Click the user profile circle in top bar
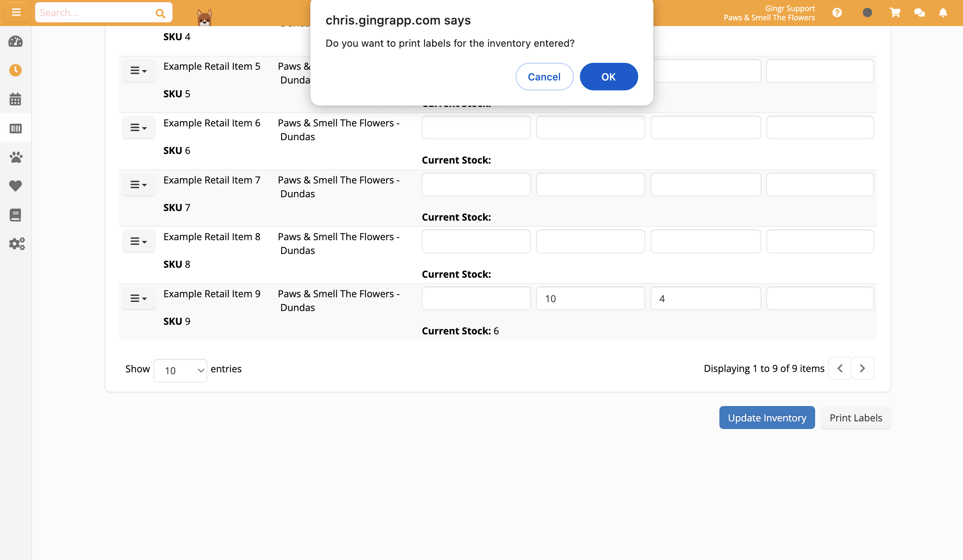Viewport: 963px width, 560px height. [868, 12]
